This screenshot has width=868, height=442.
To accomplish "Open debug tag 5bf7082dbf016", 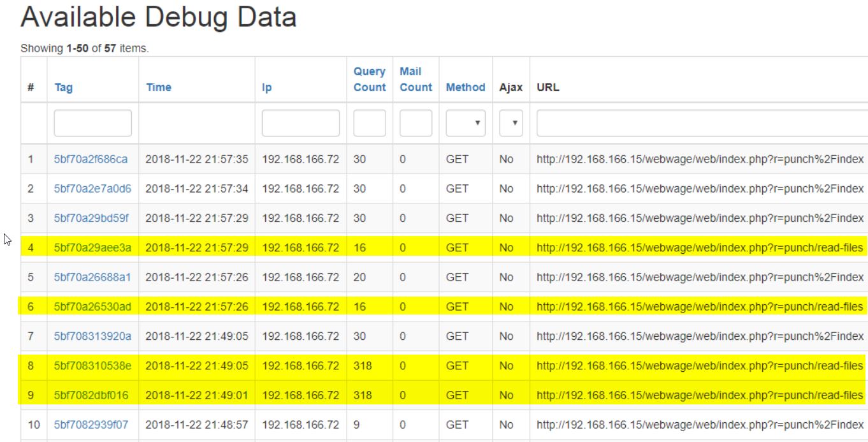I will [91, 395].
